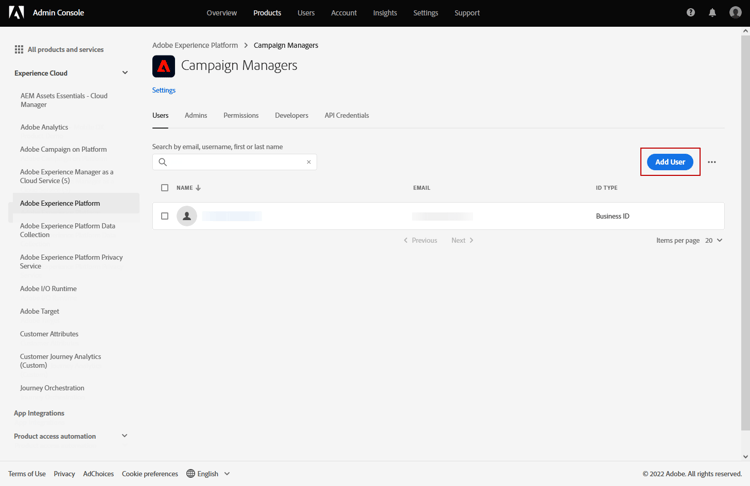Tick the Business ID user row checkbox
The width and height of the screenshot is (750, 486).
pyautogui.click(x=165, y=216)
